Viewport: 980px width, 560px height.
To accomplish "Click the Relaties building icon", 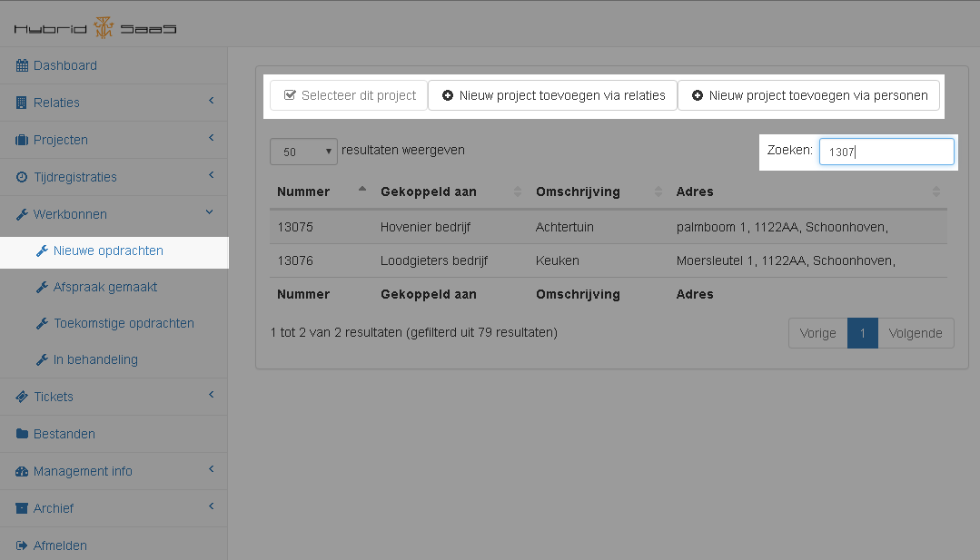I will tap(22, 103).
